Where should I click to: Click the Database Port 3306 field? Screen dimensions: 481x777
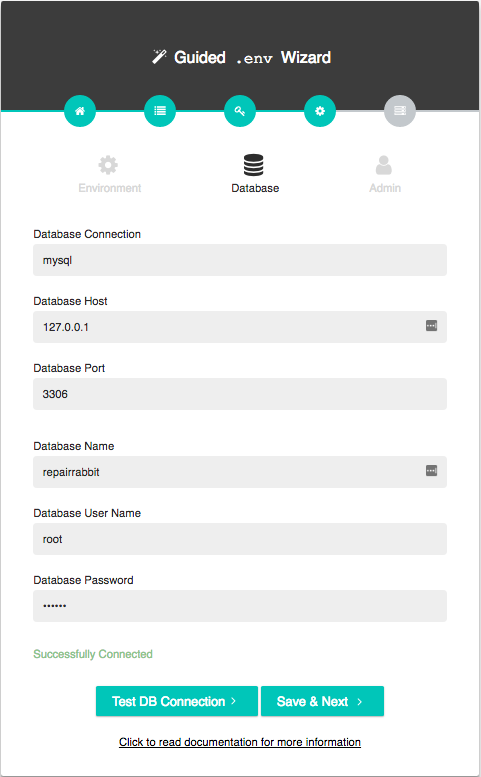tap(240, 394)
